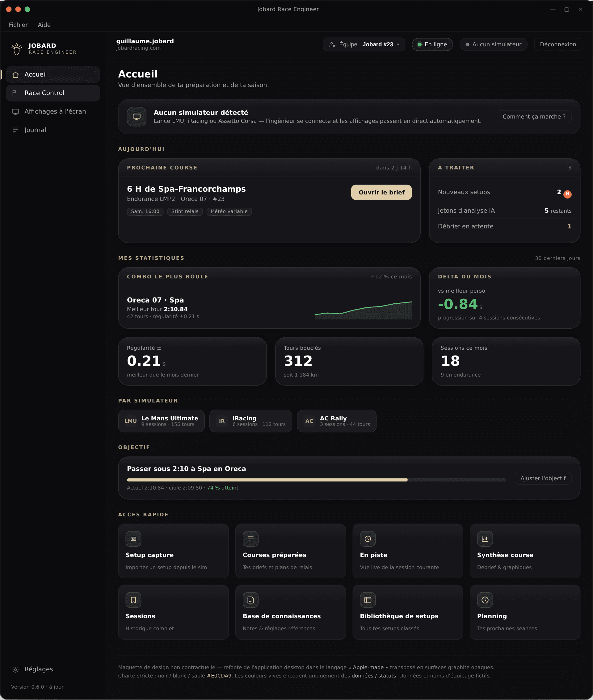Open Setup capture camera icon tile
The height and width of the screenshot is (700, 593).
tap(133, 539)
